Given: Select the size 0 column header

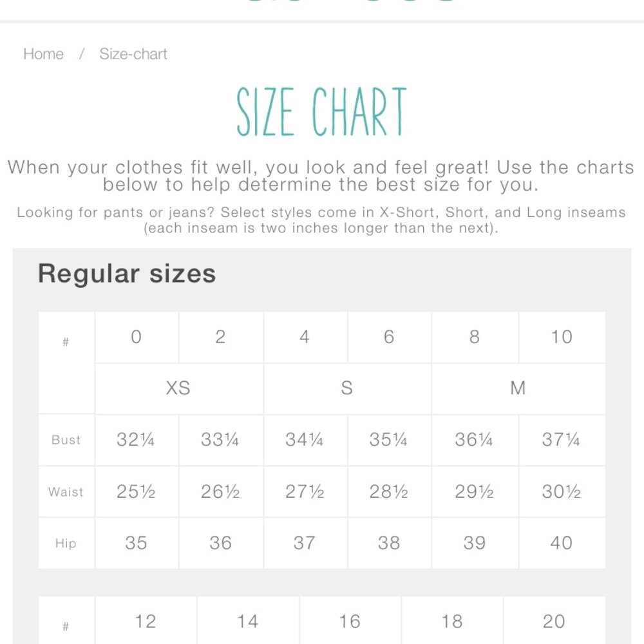Looking at the screenshot, I should point(137,337).
